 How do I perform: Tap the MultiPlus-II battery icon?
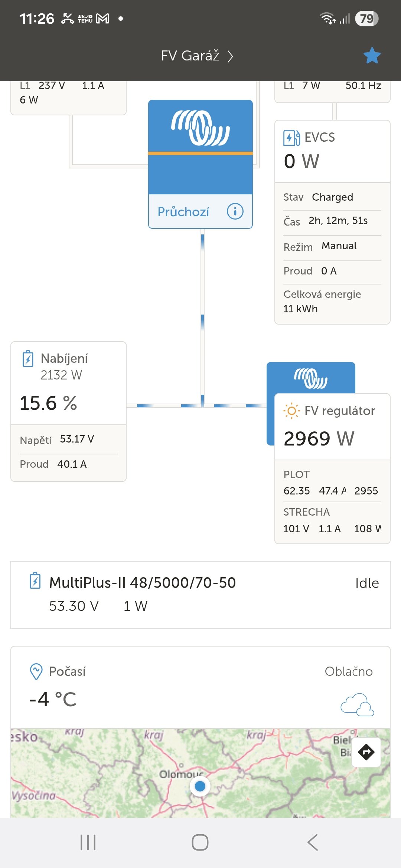[x=35, y=581]
